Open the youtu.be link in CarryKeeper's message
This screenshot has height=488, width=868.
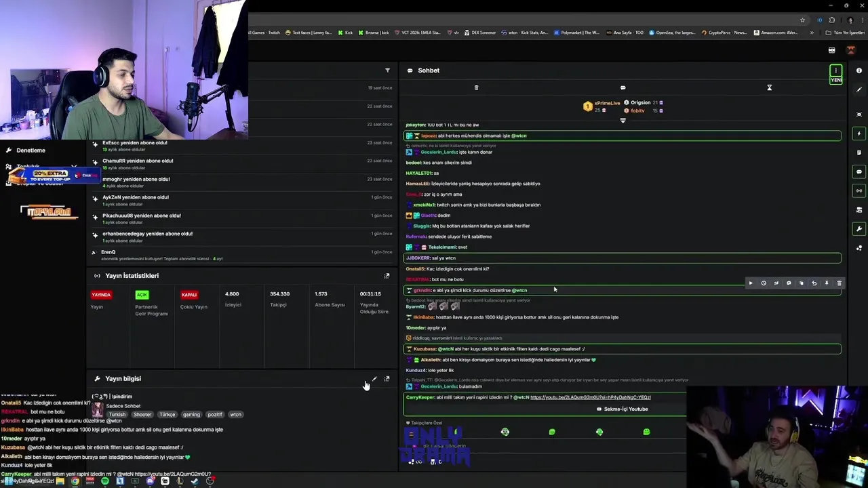590,397
